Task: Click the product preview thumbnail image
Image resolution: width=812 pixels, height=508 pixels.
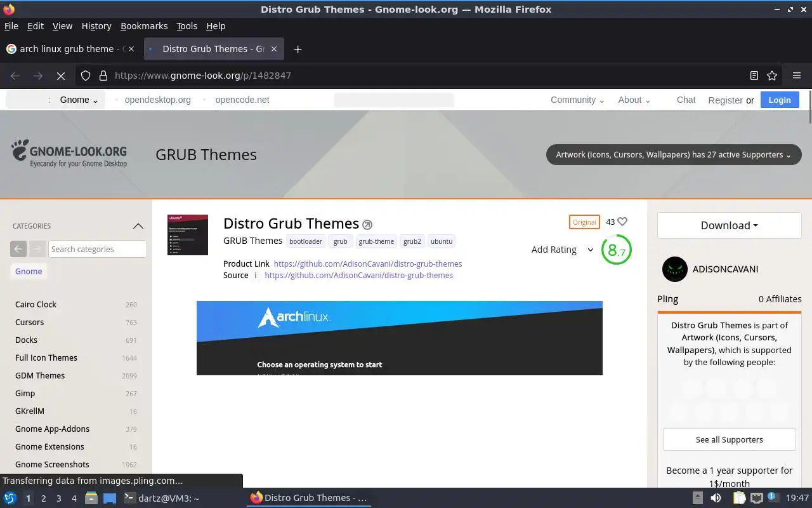Action: tap(188, 235)
